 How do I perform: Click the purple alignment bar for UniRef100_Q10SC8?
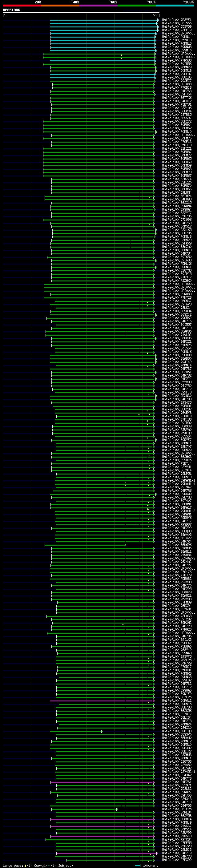[103, 836]
